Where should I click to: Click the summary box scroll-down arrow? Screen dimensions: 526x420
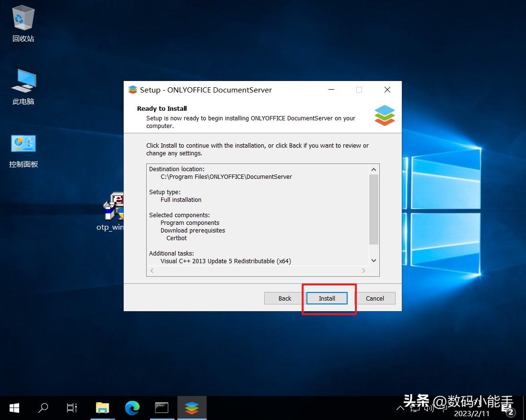[374, 260]
